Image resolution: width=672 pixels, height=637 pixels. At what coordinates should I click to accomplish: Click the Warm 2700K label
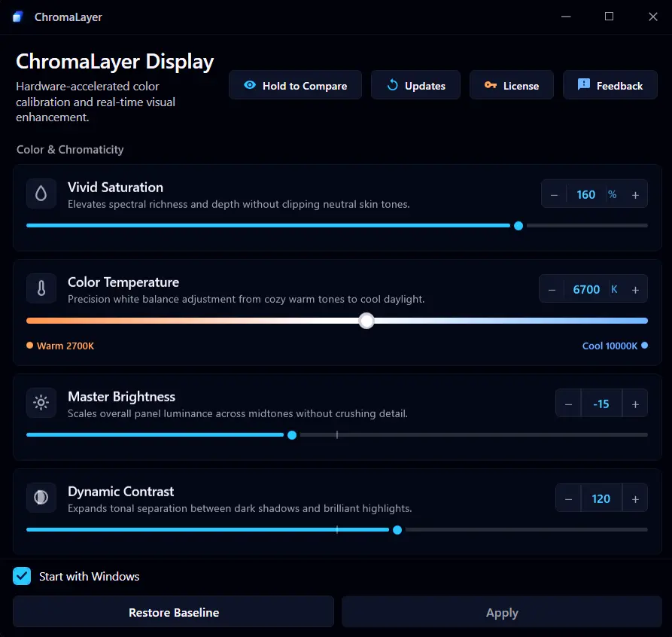65,346
